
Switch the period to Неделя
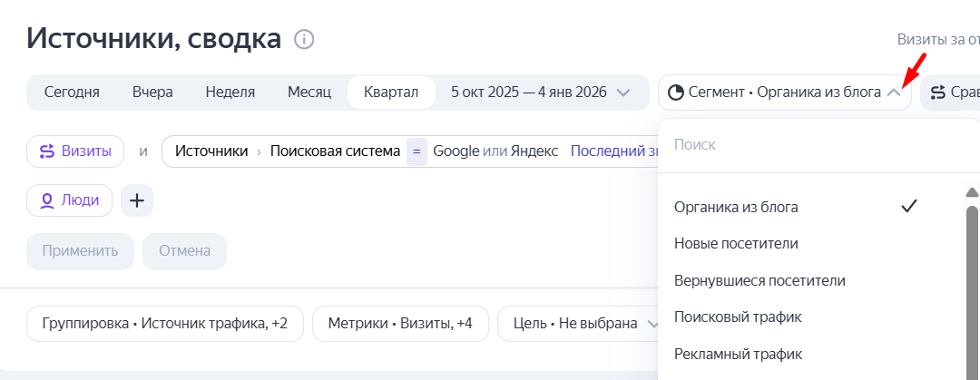(230, 93)
